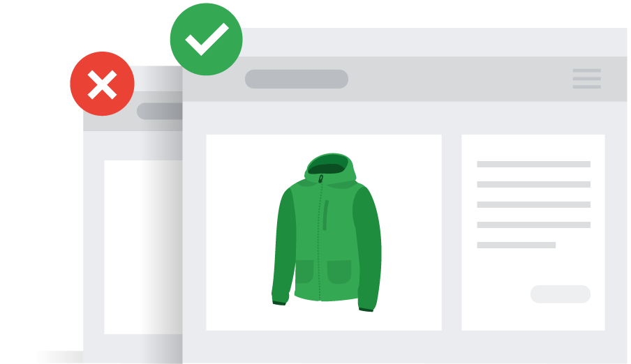Click the first placeholder text line
Image resolution: width=631 pixels, height=364 pixels.
(x=533, y=164)
